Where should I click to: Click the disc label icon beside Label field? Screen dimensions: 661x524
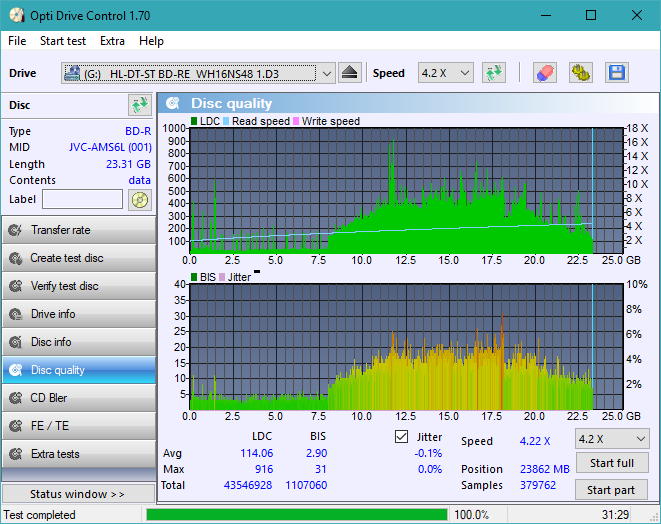tap(140, 200)
